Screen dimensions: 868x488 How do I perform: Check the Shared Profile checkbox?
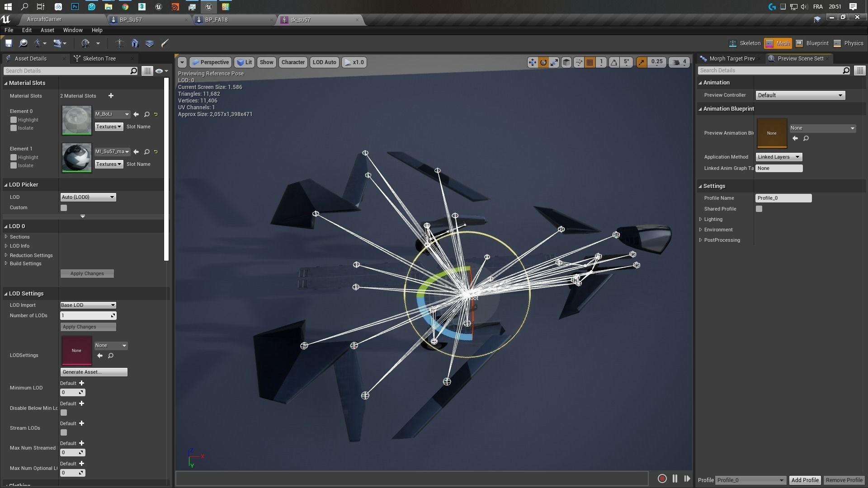click(759, 209)
